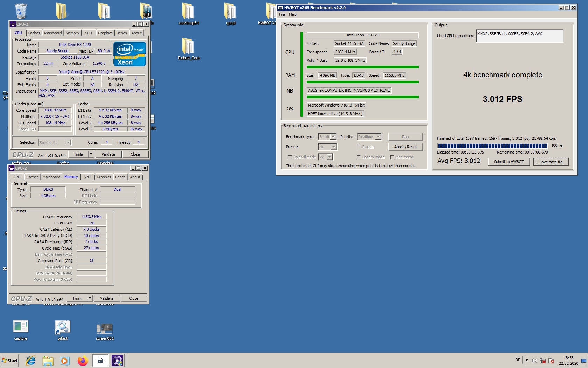
Task: Click the volume speaker tray icon
Action: (534, 361)
